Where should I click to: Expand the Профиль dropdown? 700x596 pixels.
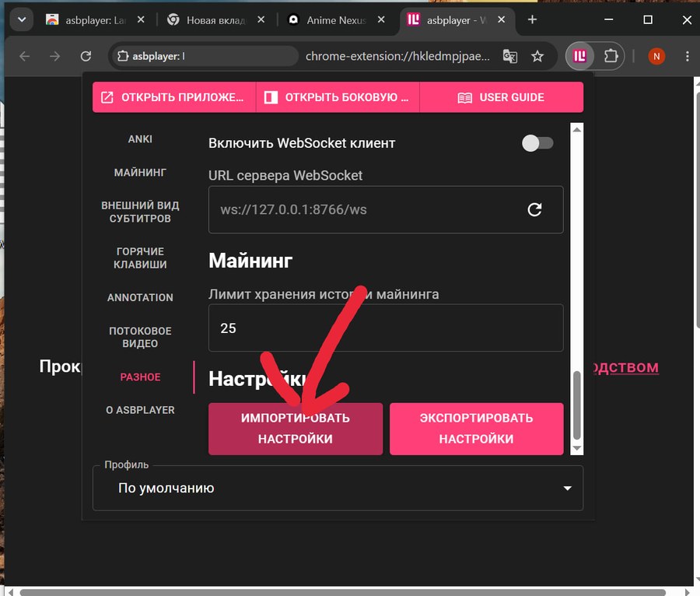338,488
